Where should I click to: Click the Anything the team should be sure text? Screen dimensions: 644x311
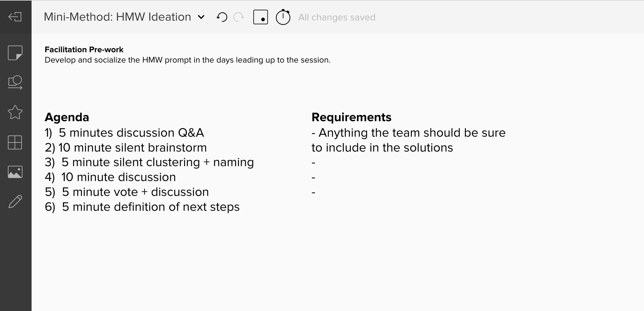coord(408,133)
